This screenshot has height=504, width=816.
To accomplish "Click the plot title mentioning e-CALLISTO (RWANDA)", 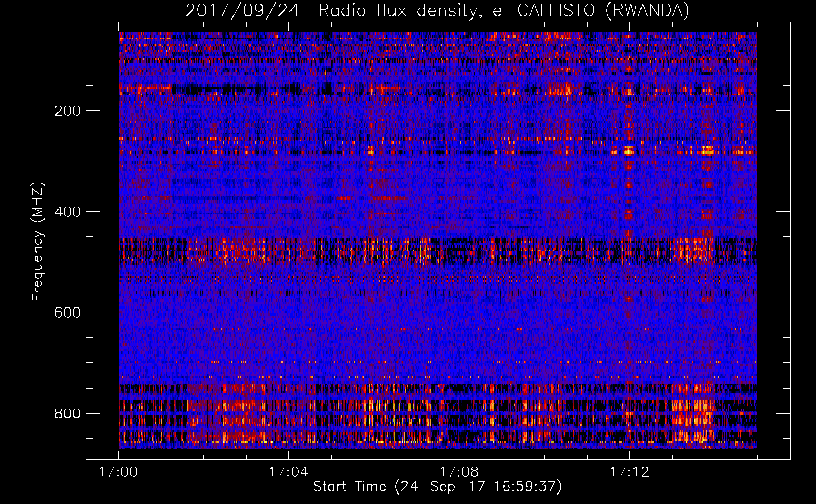I will [x=437, y=10].
